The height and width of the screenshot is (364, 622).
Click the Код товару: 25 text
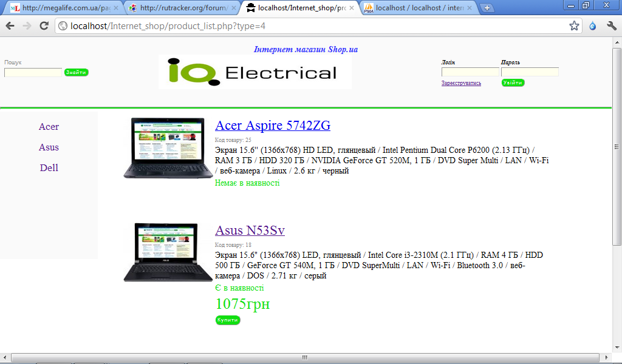233,140
